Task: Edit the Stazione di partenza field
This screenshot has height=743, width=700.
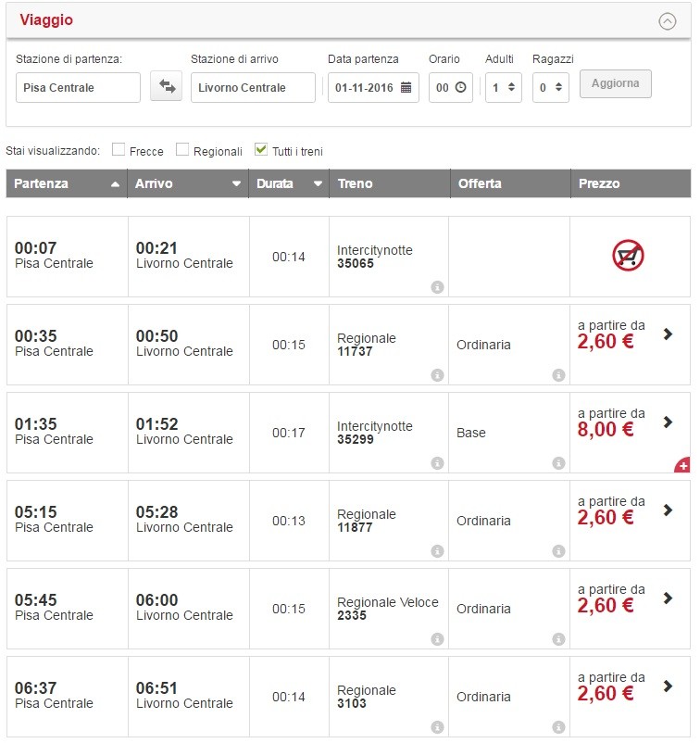Action: [x=78, y=87]
